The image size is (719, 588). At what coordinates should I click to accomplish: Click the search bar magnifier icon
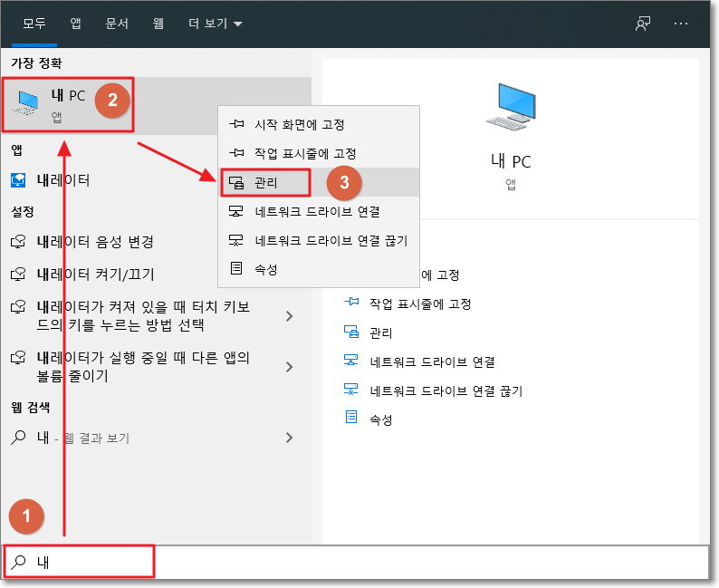pyautogui.click(x=18, y=562)
